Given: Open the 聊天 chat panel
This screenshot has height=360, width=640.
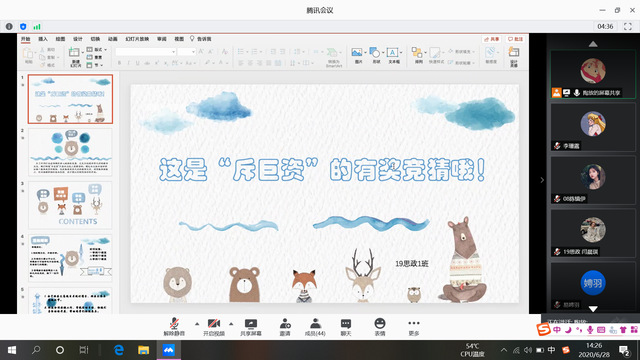Looking at the screenshot, I should click(x=346, y=327).
